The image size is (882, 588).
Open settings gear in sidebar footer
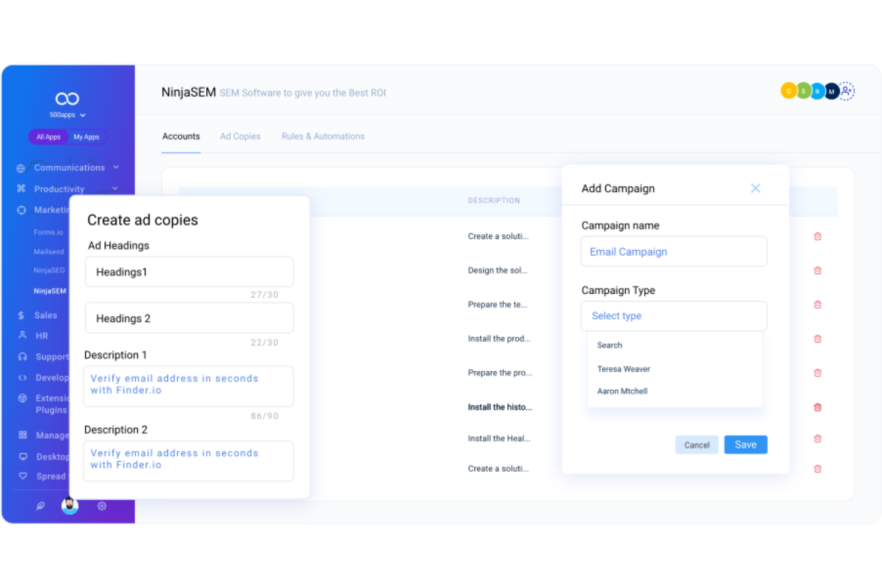(102, 506)
